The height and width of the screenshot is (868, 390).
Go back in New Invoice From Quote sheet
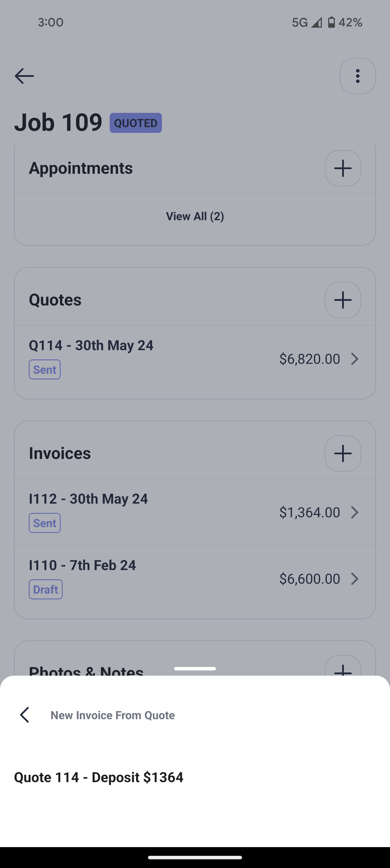pos(25,715)
